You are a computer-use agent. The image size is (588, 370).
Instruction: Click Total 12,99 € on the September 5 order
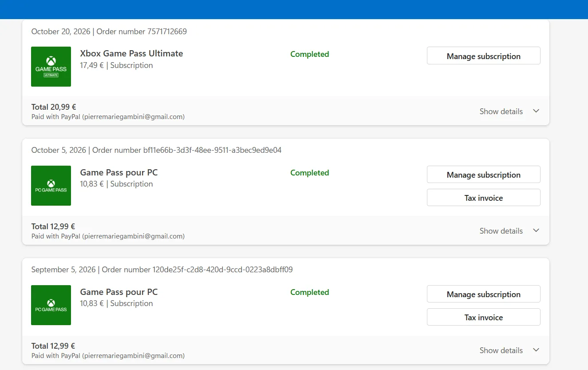(53, 346)
